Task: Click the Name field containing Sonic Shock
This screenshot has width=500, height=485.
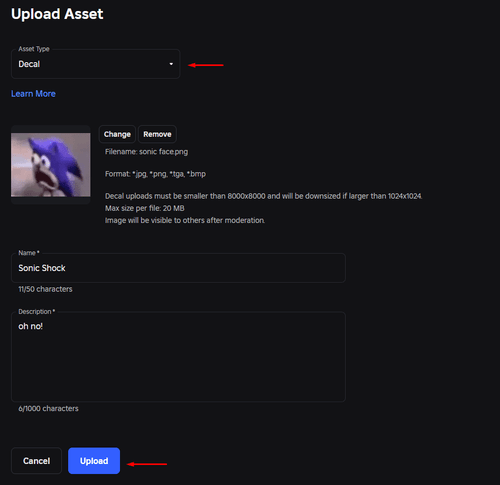Action: [178, 268]
